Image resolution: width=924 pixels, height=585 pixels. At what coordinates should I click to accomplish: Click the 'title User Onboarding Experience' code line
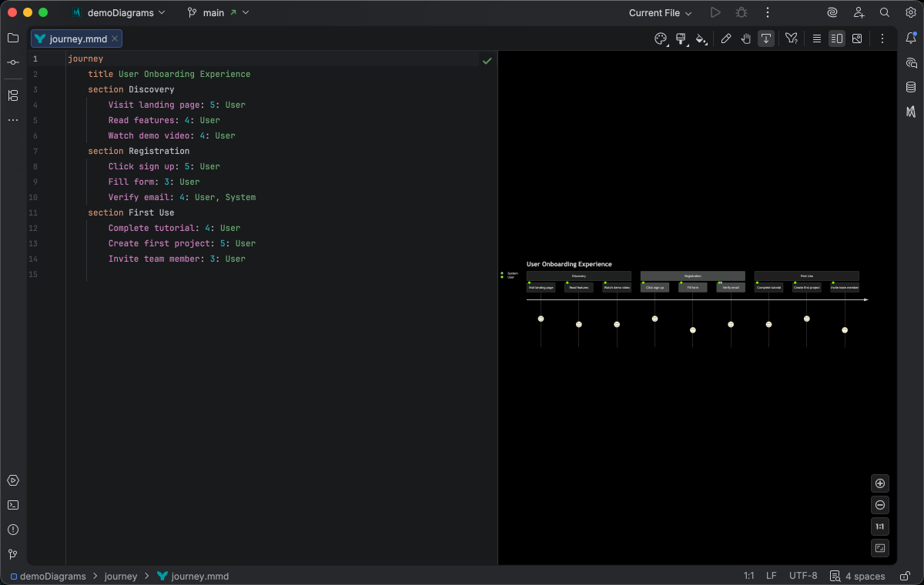click(x=169, y=74)
